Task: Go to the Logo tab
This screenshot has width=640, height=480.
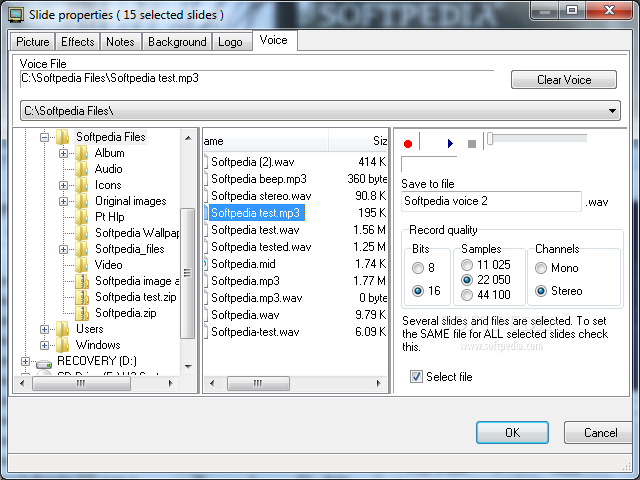Action: 231,42
